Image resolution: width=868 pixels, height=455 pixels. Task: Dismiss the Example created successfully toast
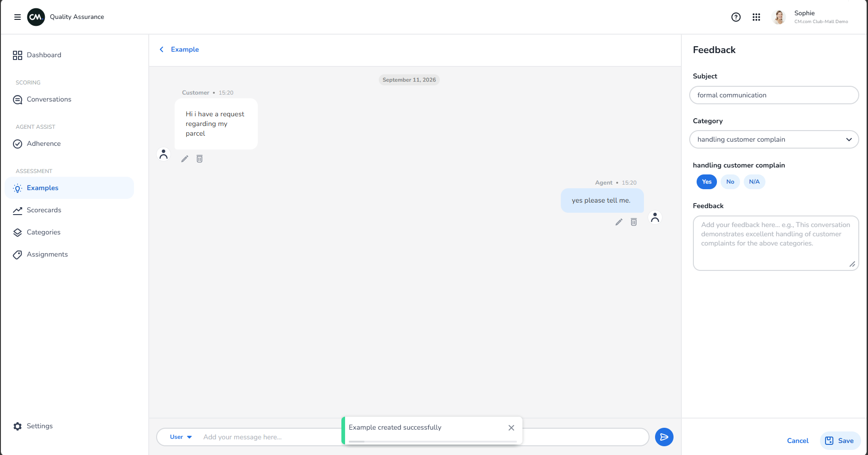[511, 428]
